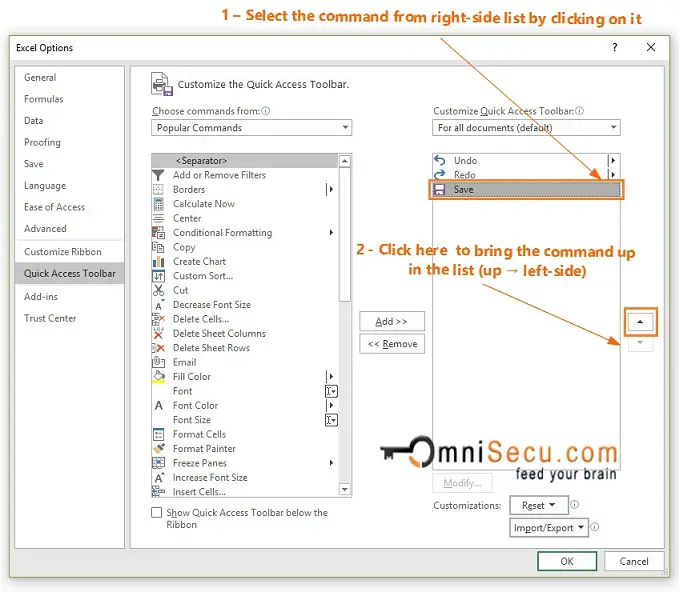This screenshot has width=679, height=592.
Task: Open the Choose commands from dropdown
Action: [x=251, y=128]
